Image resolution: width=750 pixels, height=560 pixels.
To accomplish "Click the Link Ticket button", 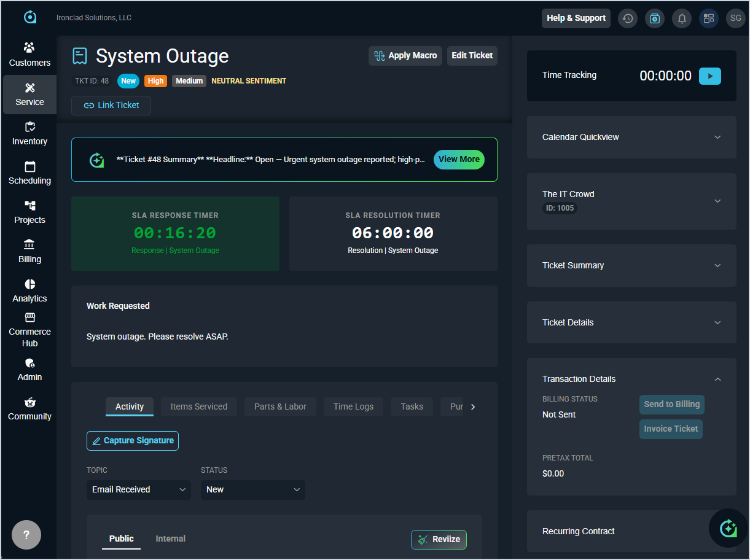I will (111, 106).
